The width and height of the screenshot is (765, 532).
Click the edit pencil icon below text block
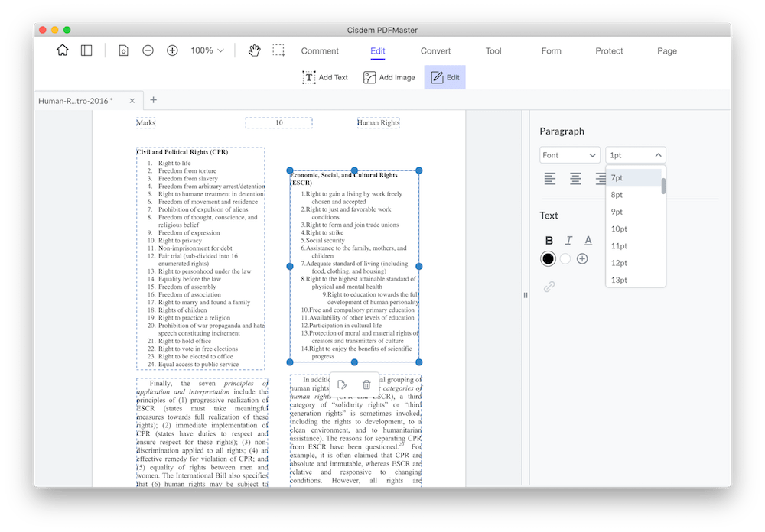342,384
